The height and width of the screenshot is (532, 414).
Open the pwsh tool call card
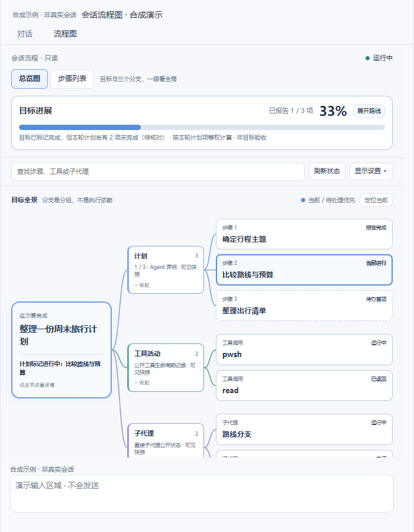(304, 349)
